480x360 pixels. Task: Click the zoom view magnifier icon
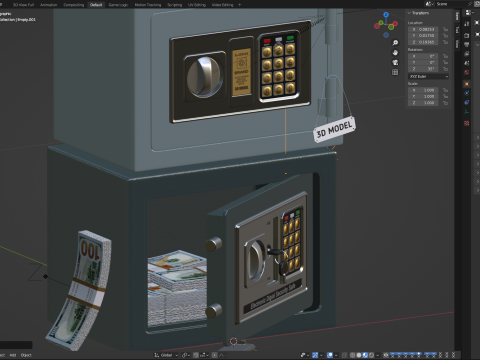click(x=395, y=43)
